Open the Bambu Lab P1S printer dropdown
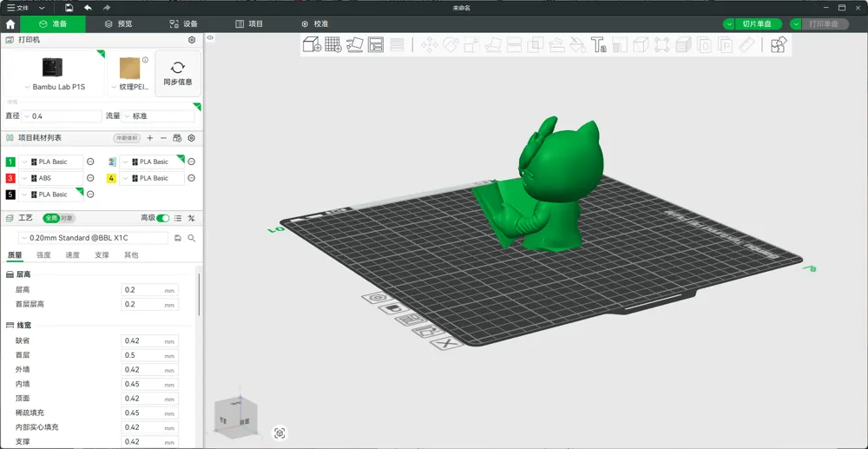868x449 pixels. [x=54, y=87]
